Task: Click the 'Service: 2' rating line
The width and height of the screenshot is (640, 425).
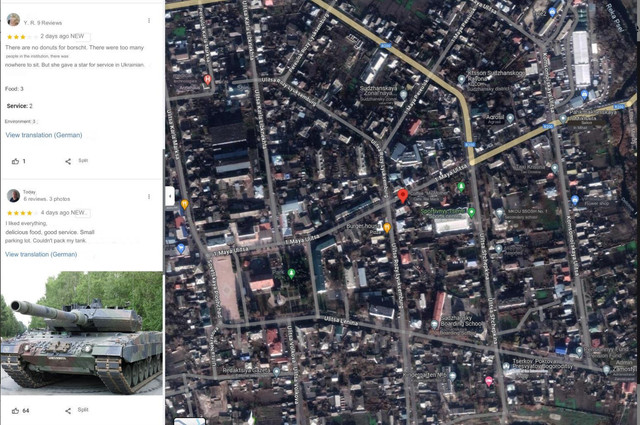Action: 19,106
